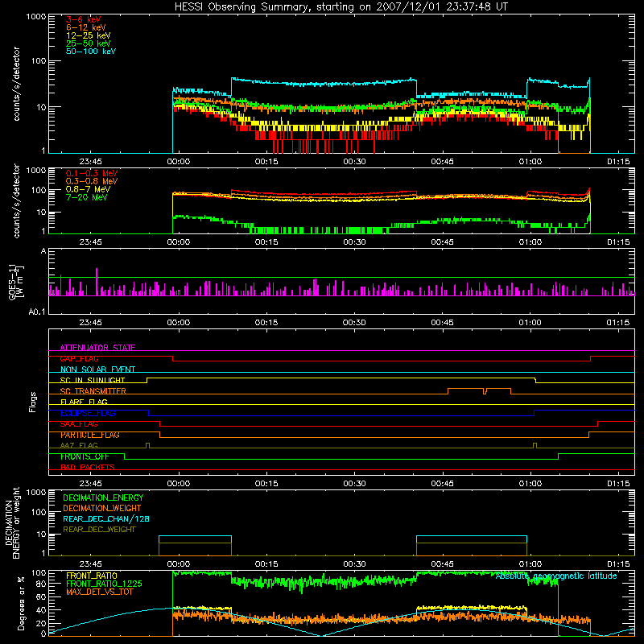Click the Absolute geomagnetic latitude label
The image size is (644, 644).
click(x=556, y=576)
